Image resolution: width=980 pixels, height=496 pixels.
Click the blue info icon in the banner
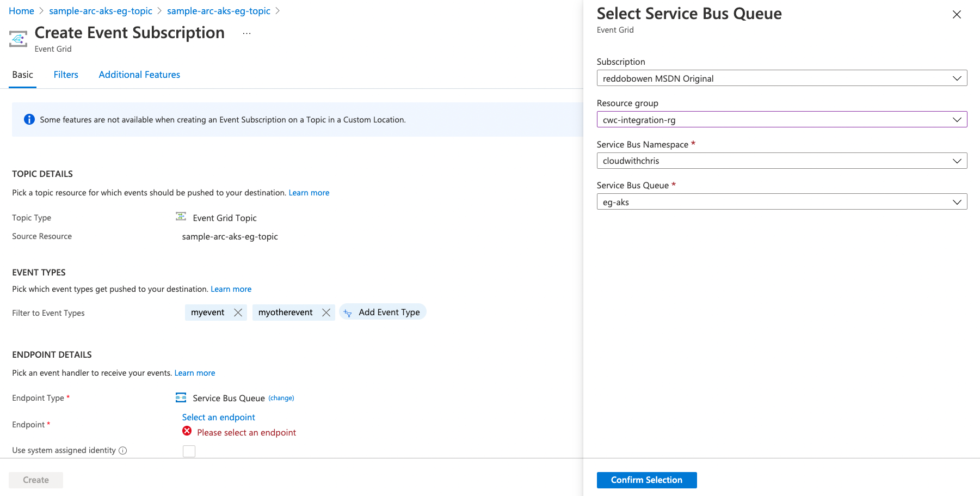tap(29, 119)
